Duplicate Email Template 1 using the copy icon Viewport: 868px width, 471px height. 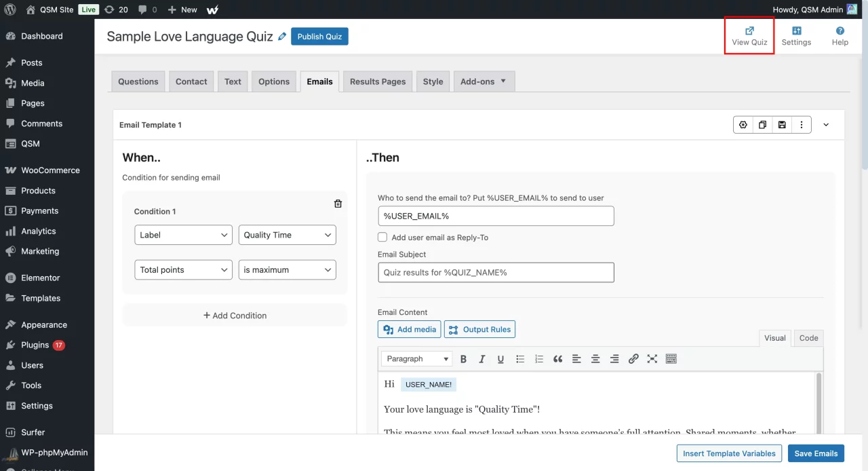[x=762, y=124]
